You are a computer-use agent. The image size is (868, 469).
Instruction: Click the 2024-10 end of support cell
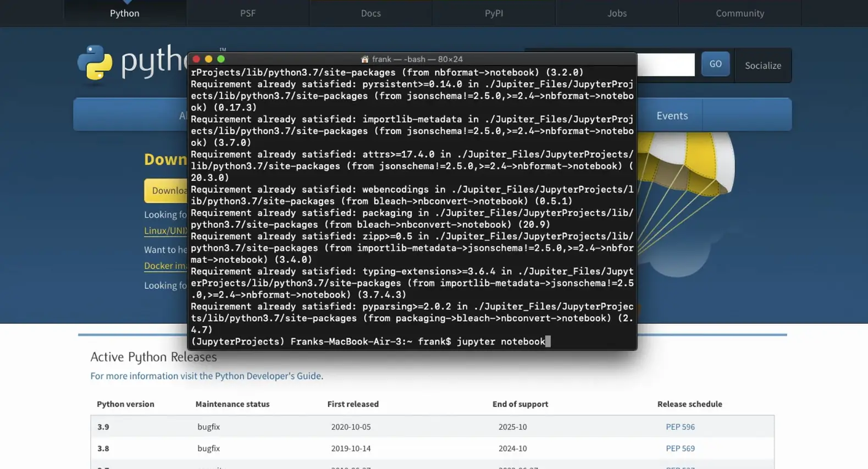[512, 448]
